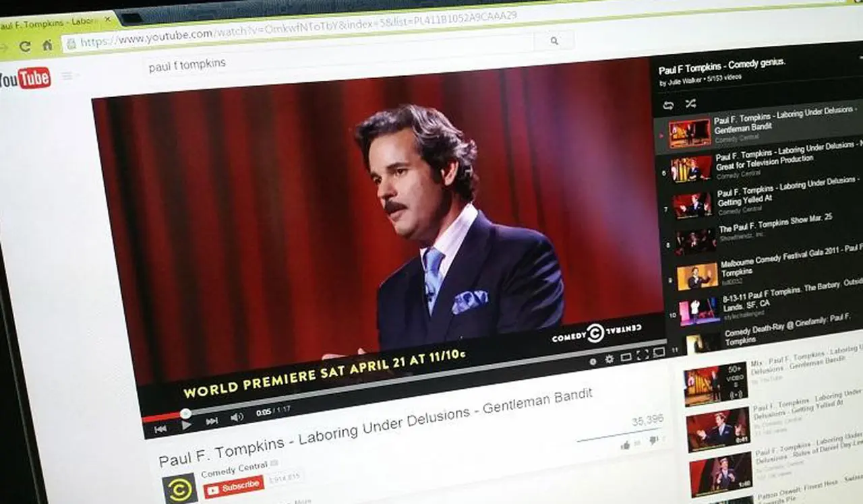Click the search magnifier icon
The width and height of the screenshot is (863, 504).
(x=554, y=41)
